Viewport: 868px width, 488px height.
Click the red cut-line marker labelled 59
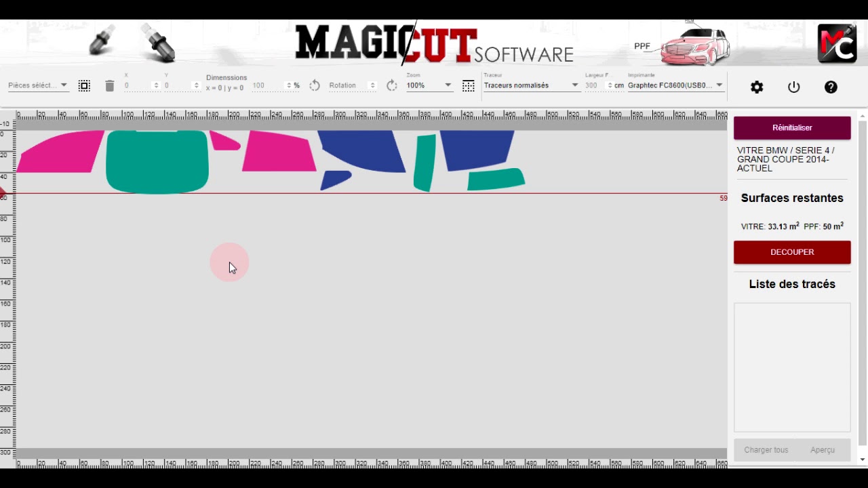pos(724,198)
